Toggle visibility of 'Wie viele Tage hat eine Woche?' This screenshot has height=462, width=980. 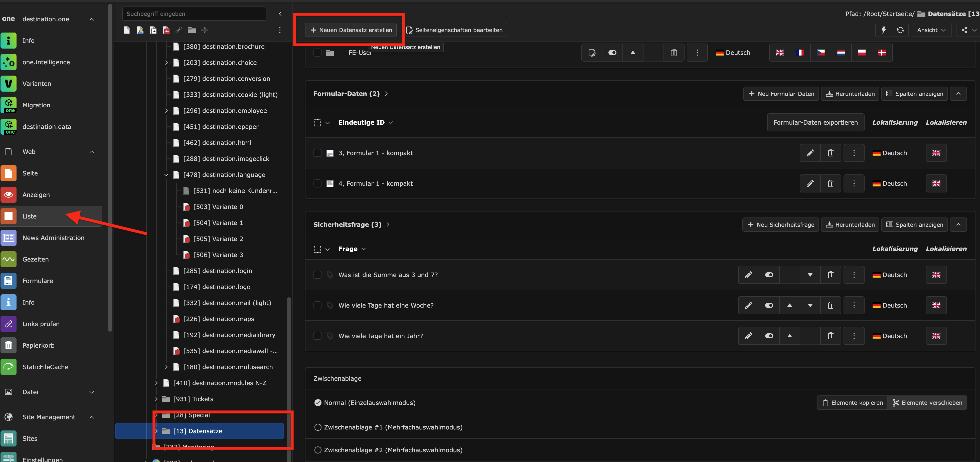769,305
